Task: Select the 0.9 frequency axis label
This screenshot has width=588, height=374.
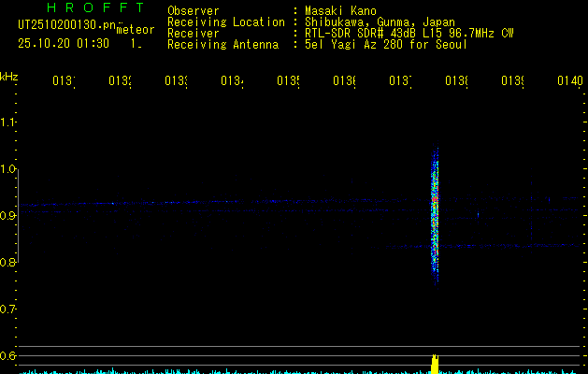Action: (8, 216)
